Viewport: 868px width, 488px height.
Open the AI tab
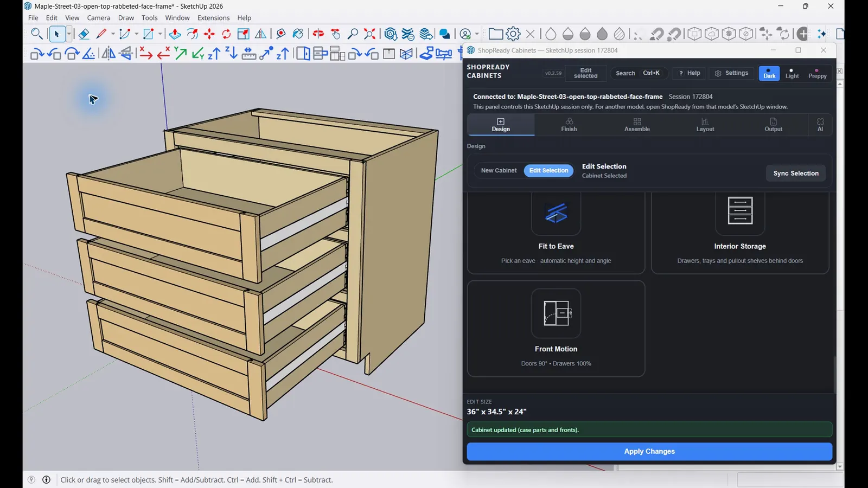(x=820, y=125)
